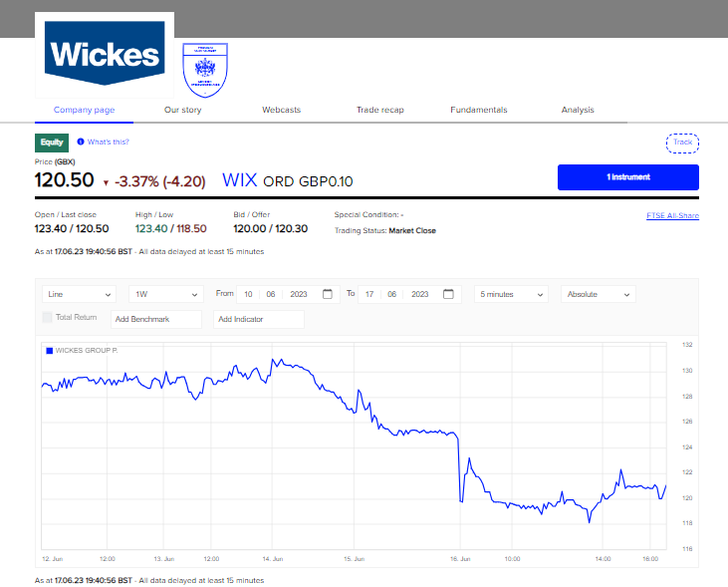Screen dimensions: 728x587
Task: Click the 116 y-axis label
Action: 687,549
